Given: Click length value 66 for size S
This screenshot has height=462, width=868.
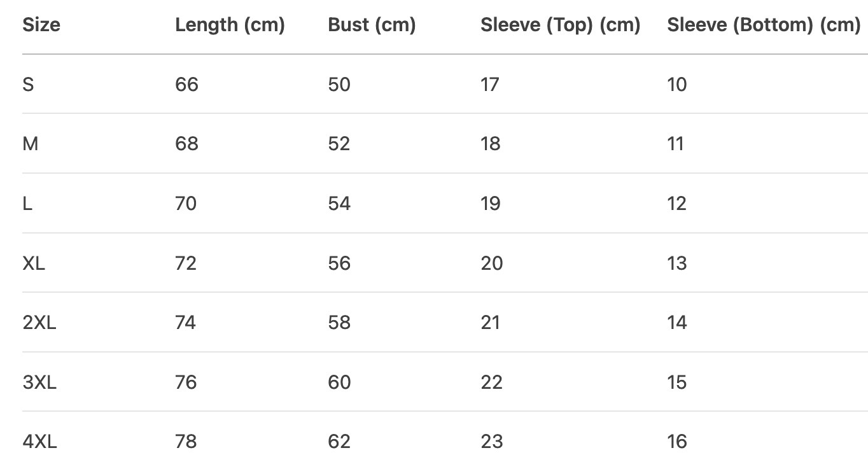Looking at the screenshot, I should (x=186, y=85).
